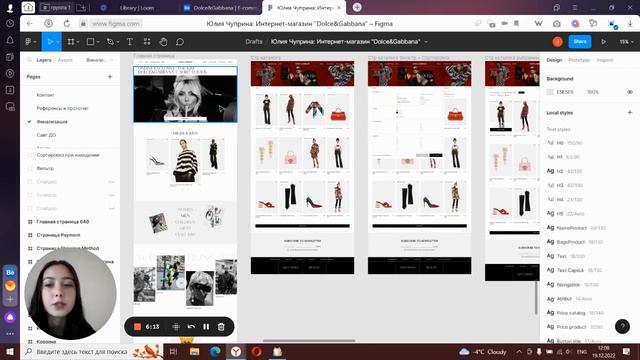Open the Figma main menu
Viewport: 640px width, 360px height.
coord(31,42)
